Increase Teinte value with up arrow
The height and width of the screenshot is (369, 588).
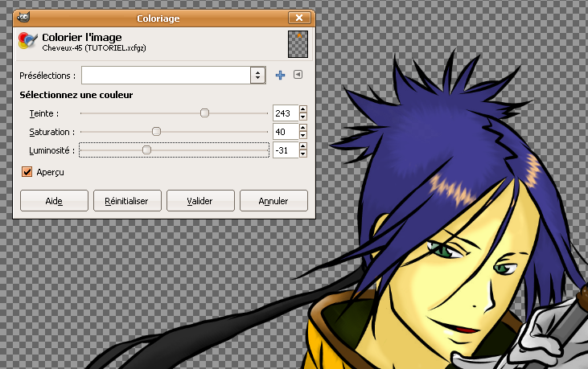(x=303, y=109)
